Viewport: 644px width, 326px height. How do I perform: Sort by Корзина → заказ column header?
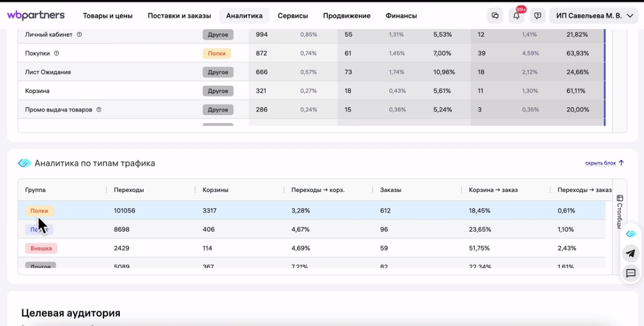pyautogui.click(x=493, y=190)
